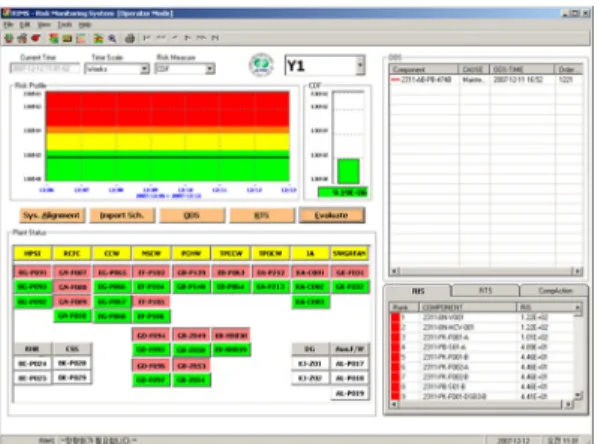
Task: Click the date in the status bar
Action: (513, 441)
